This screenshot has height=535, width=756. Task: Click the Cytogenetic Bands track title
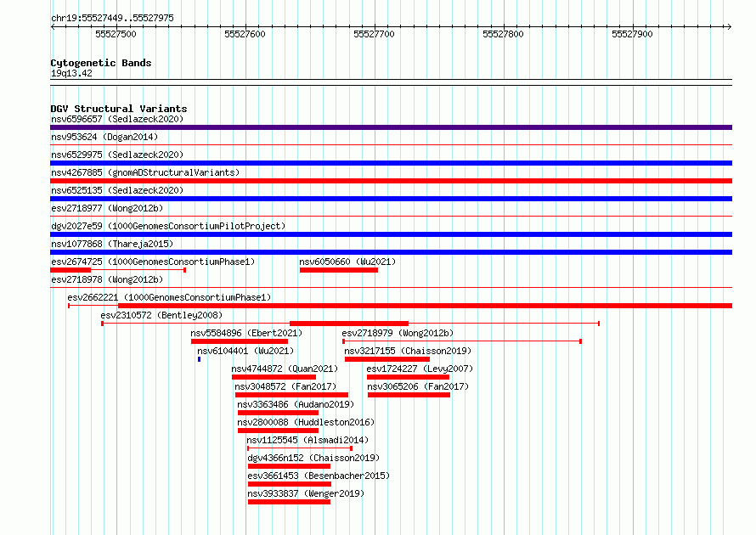click(101, 63)
